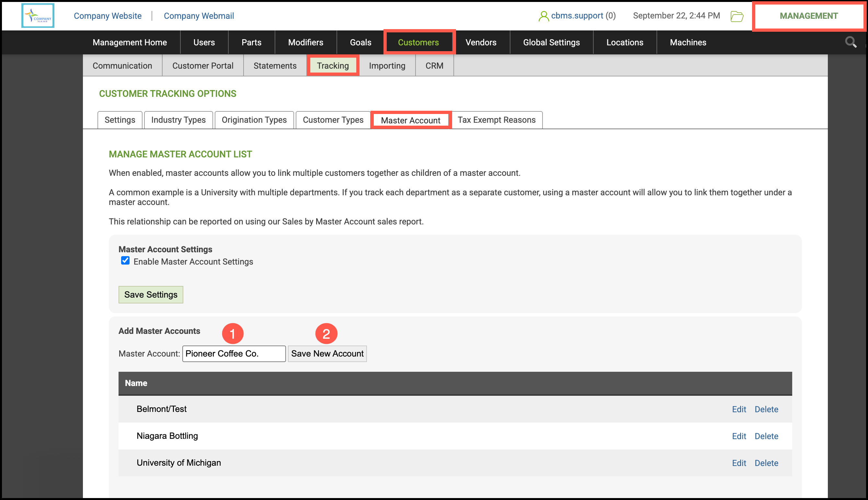Toggle Enable Master Account Settings checkbox
Viewport: 868px width, 500px height.
pos(125,261)
